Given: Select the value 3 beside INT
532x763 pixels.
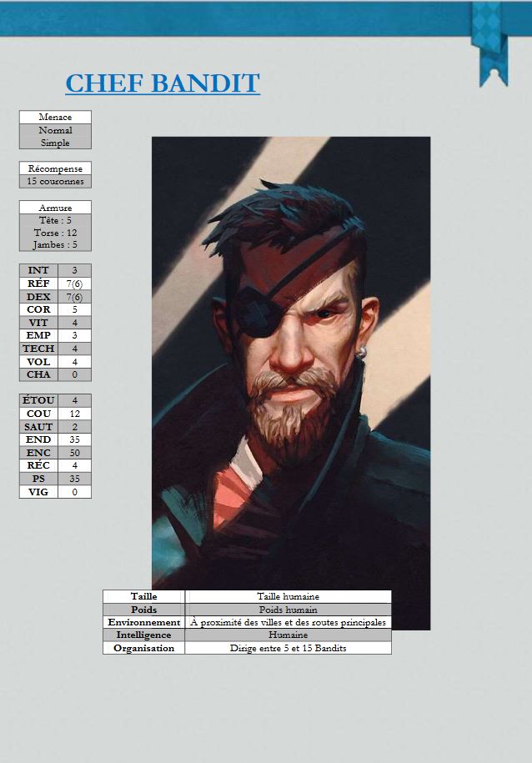Looking at the screenshot, I should pos(74,270).
